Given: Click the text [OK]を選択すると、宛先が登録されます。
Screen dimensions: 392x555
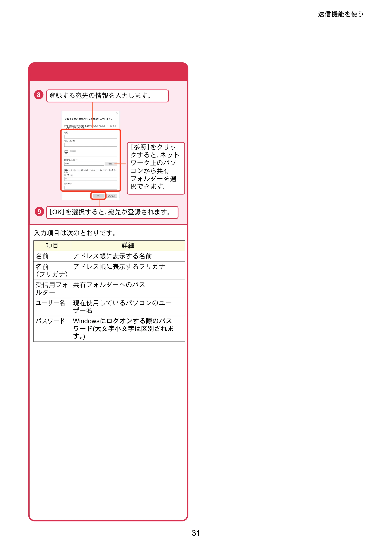Looking at the screenshot, I should point(111,212).
